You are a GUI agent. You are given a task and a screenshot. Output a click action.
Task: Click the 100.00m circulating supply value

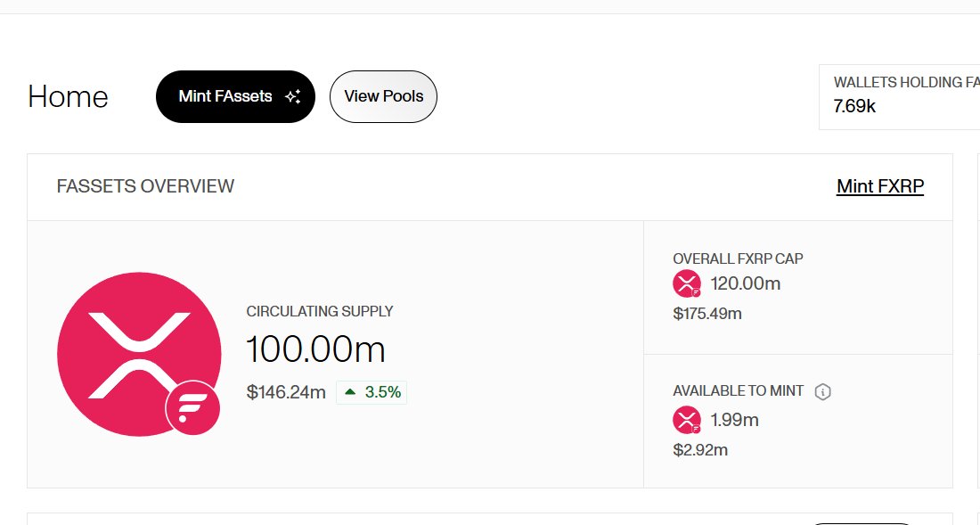tap(315, 349)
